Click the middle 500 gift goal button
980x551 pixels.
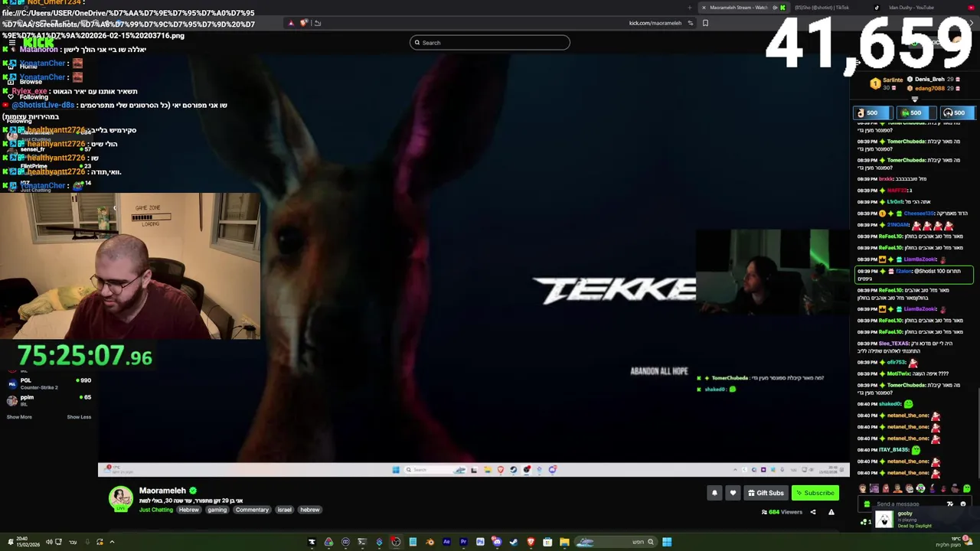pos(916,112)
